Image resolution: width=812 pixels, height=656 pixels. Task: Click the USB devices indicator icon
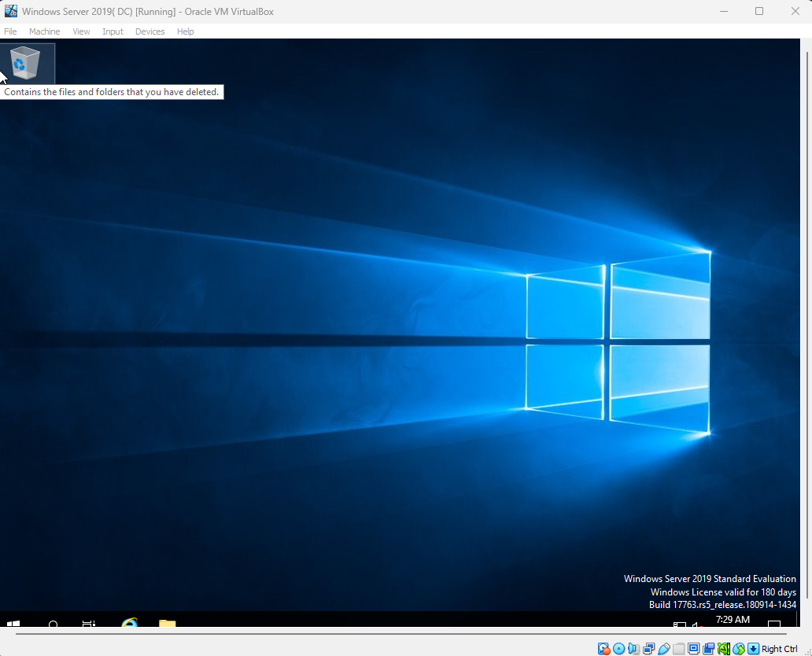pos(664,649)
